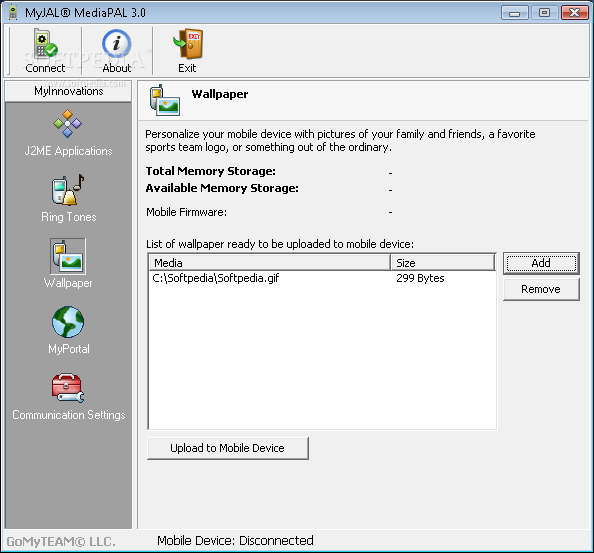Click the MyInnovations panel header

pyautogui.click(x=68, y=91)
